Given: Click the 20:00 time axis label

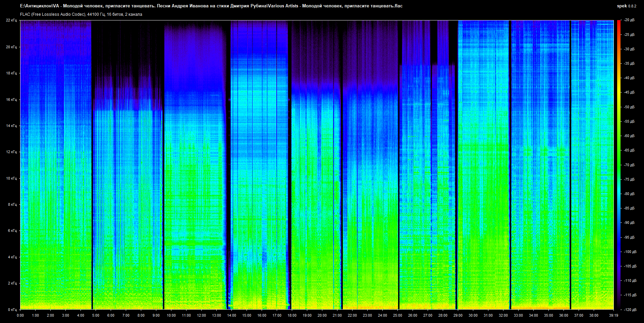Looking at the screenshot, I should [322, 315].
